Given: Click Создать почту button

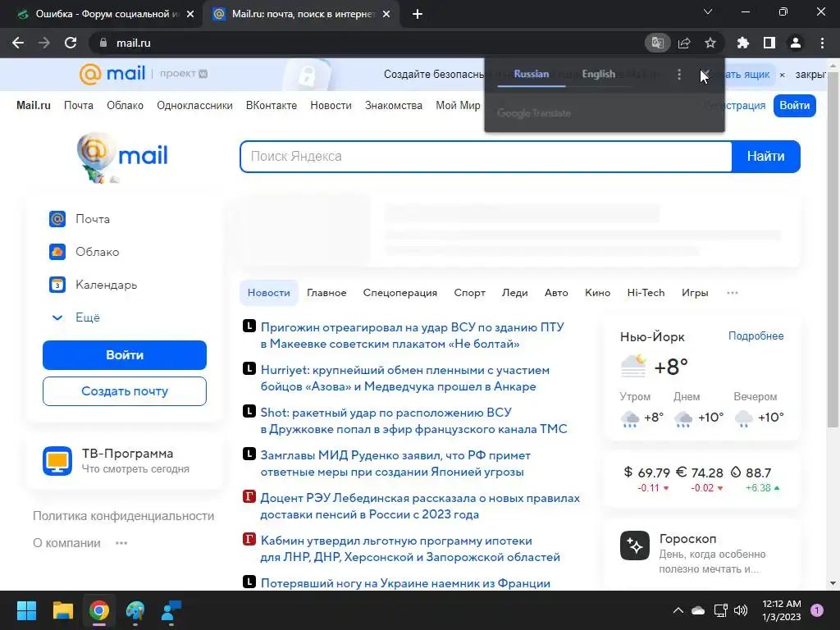Looking at the screenshot, I should [x=125, y=391].
